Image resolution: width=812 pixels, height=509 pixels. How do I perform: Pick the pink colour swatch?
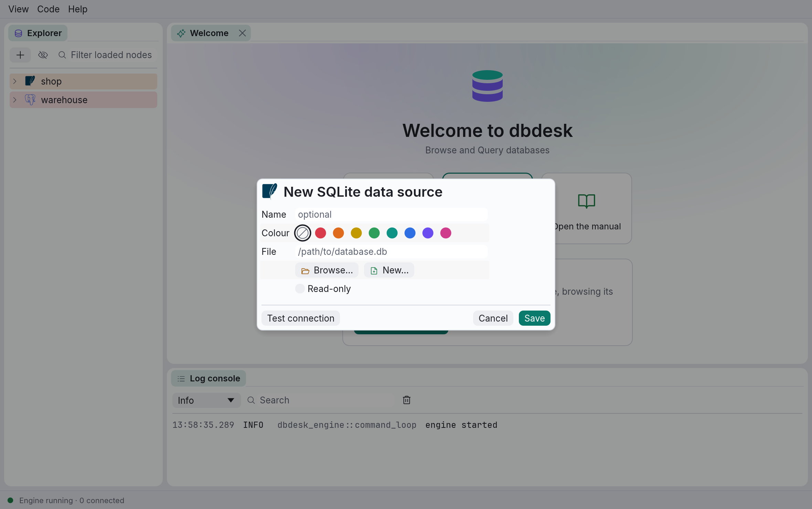pyautogui.click(x=446, y=233)
